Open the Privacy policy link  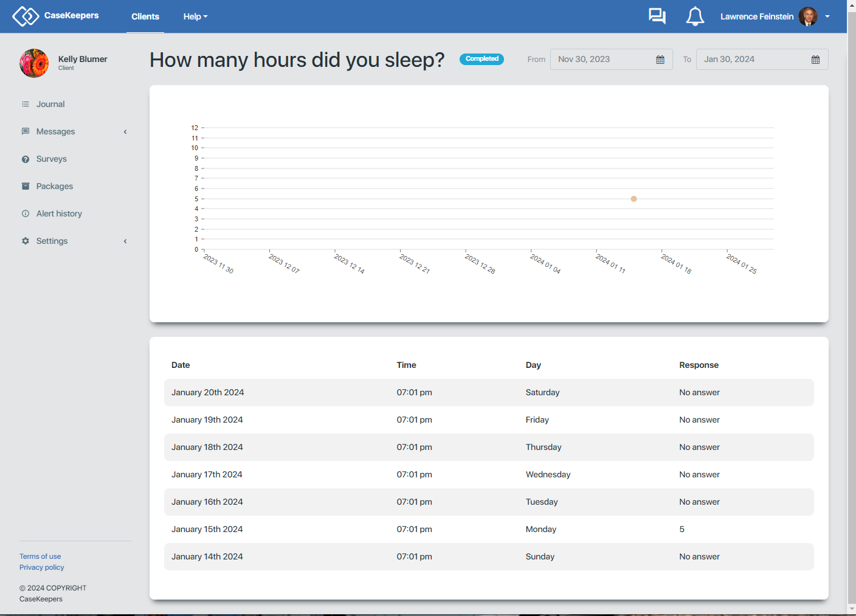point(41,567)
